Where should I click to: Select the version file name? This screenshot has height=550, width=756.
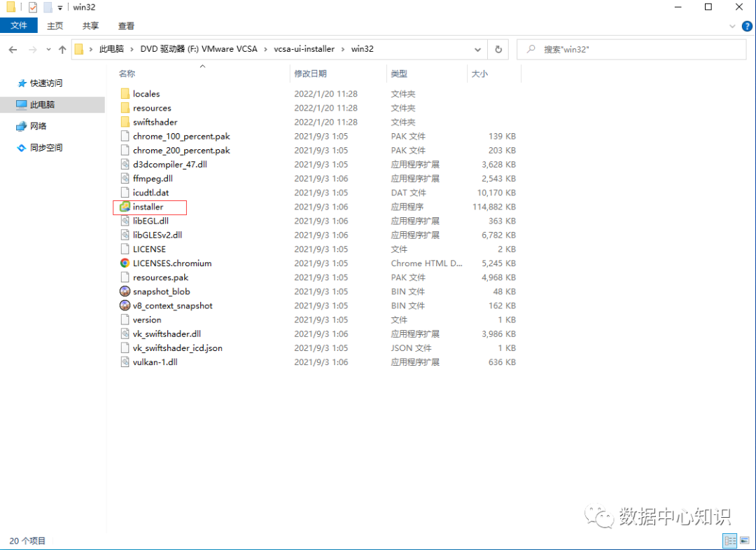pyautogui.click(x=147, y=319)
